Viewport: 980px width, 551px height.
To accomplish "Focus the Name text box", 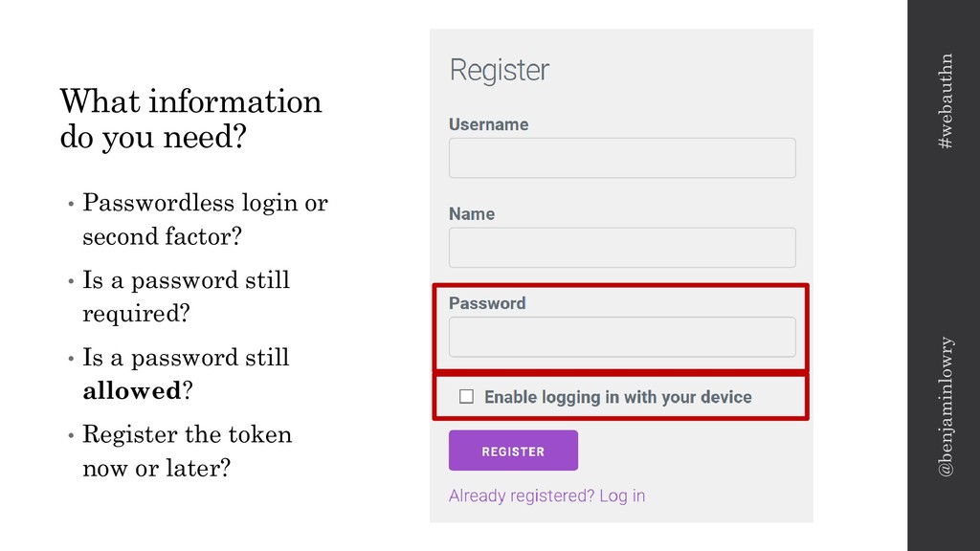I will click(x=622, y=247).
